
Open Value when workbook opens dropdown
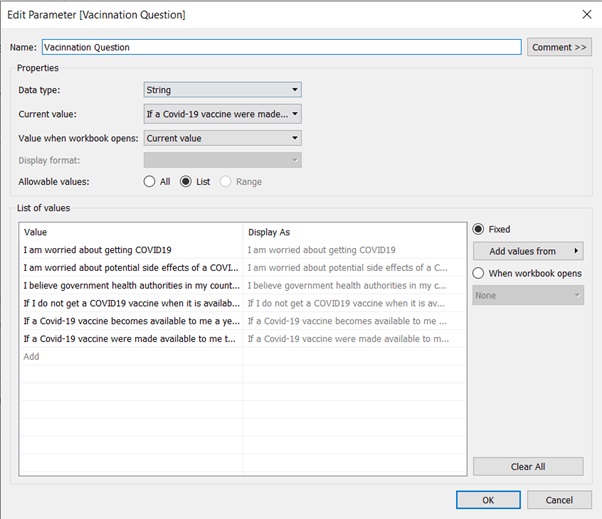tap(223, 138)
